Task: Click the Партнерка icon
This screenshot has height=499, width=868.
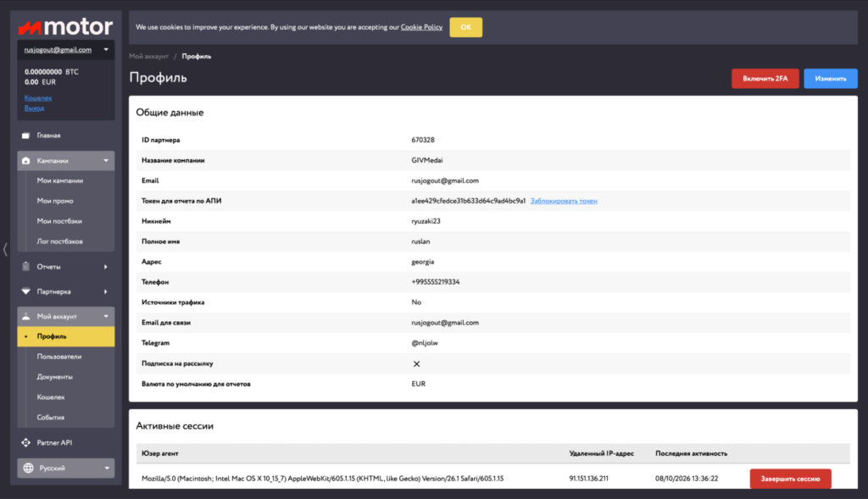Action: [26, 291]
